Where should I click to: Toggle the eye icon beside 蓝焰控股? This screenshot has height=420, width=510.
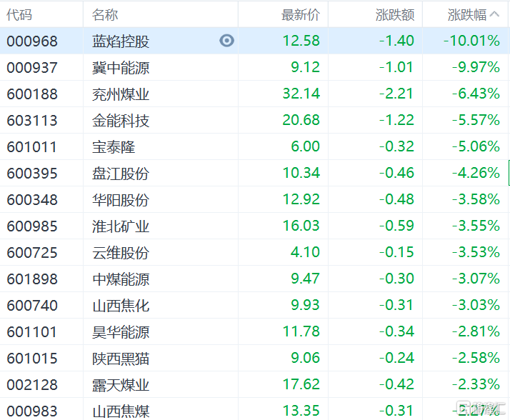click(226, 41)
